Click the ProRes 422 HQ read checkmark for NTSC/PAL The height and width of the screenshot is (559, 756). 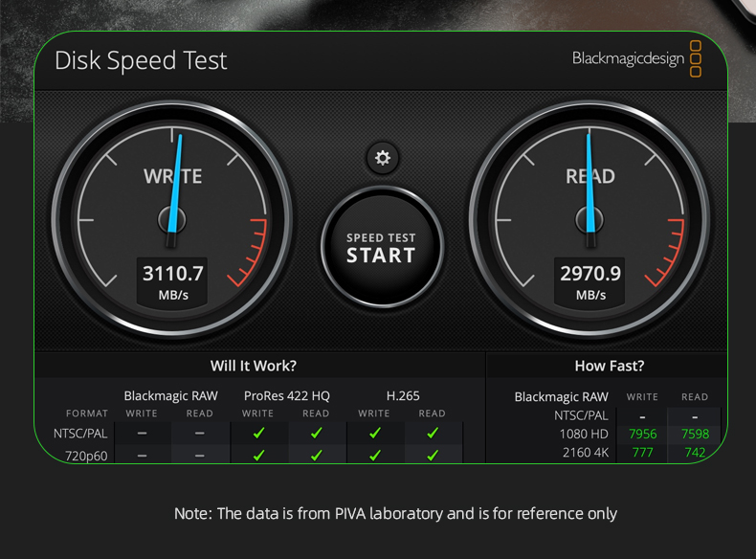[x=316, y=434]
